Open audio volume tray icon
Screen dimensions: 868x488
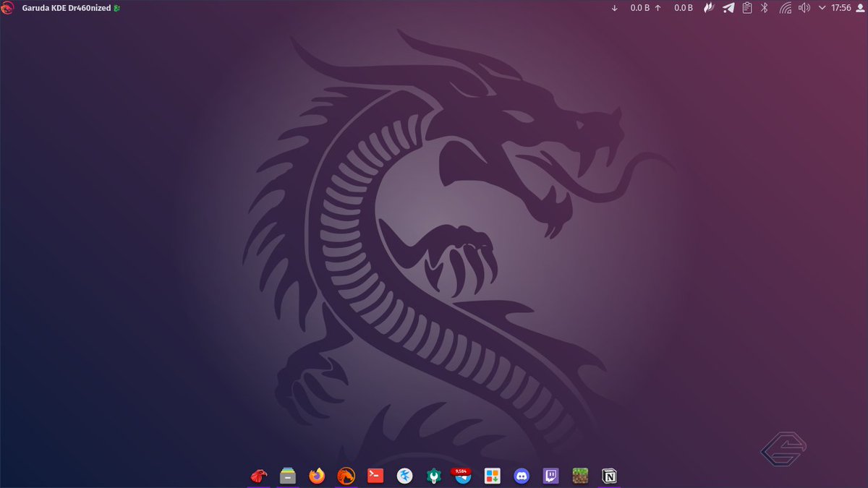[804, 8]
